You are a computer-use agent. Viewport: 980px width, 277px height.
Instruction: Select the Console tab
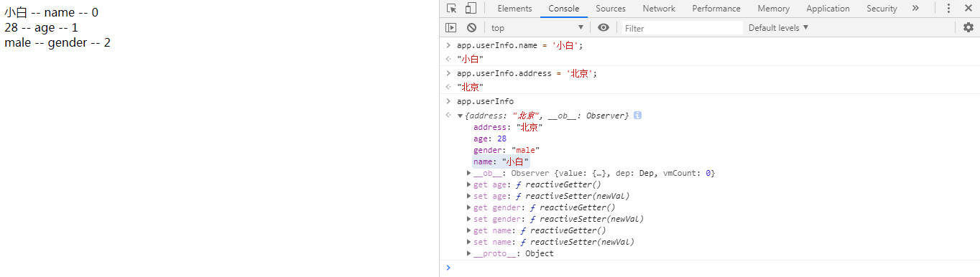pos(564,9)
